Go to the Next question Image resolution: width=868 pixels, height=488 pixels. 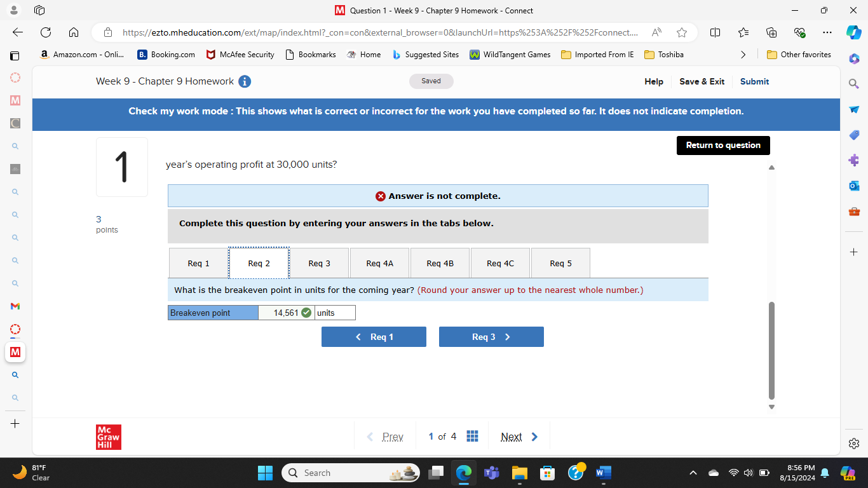519,437
